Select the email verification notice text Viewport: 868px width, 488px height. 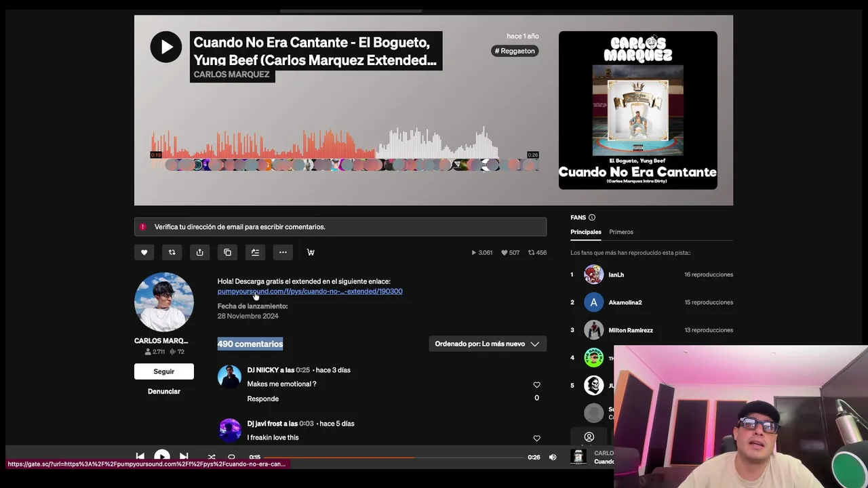[240, 227]
